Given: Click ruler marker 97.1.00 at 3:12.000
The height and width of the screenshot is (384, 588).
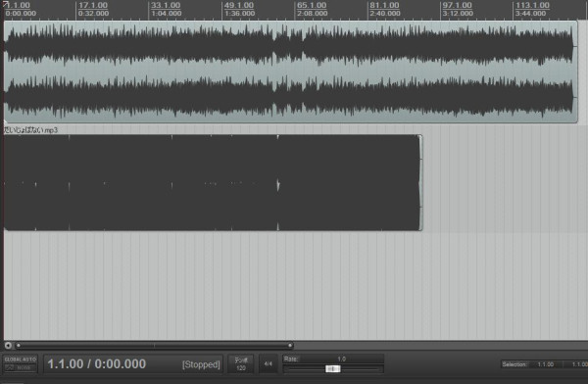Looking at the screenshot, I should click(458, 10).
